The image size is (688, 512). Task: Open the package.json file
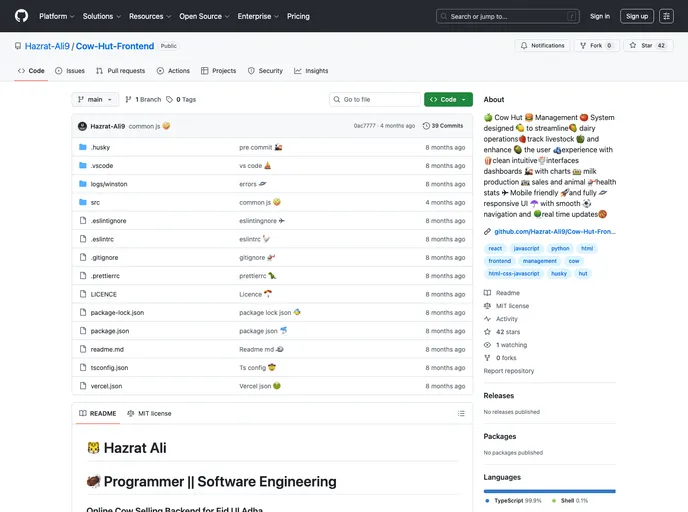tap(110, 331)
